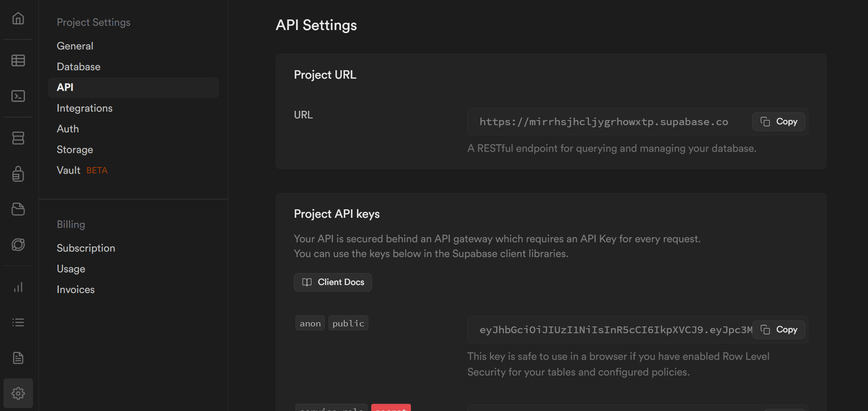Copy the Project URL
This screenshot has height=411, width=868.
pyautogui.click(x=778, y=121)
